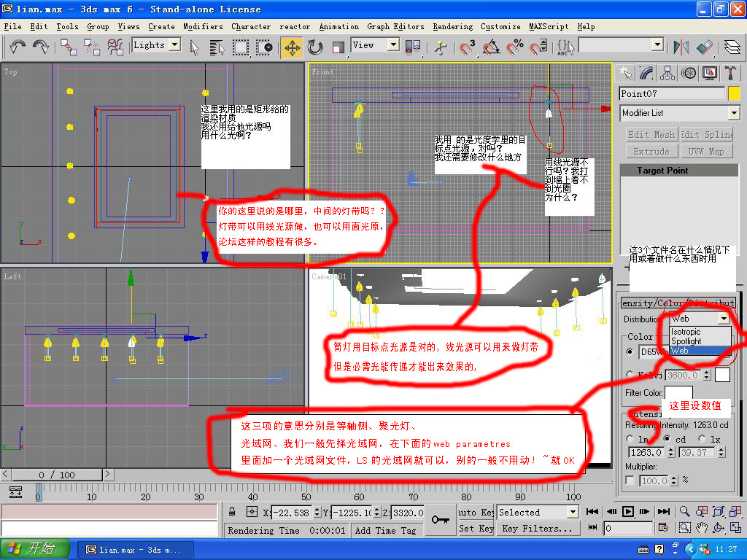747x560 pixels.
Task: Toggle the Percent Snap icon
Action: [515, 47]
